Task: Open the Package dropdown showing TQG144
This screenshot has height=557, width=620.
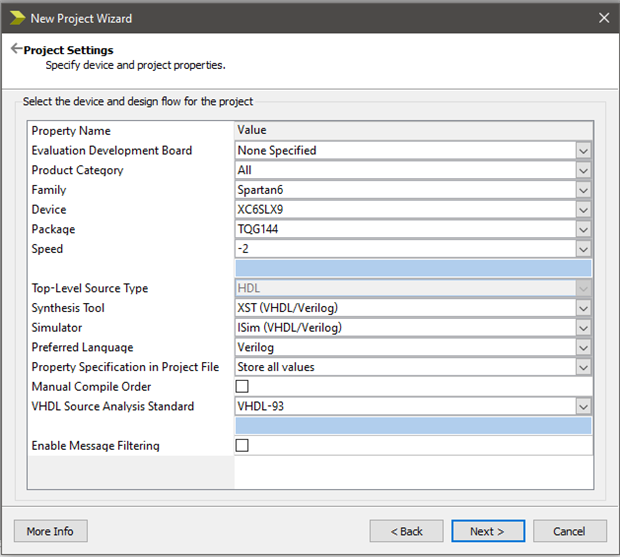Action: pos(583,229)
